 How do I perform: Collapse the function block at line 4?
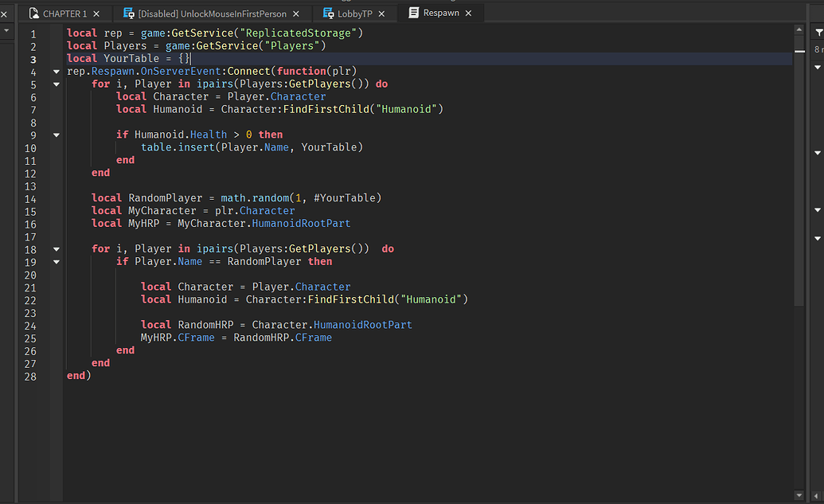(57, 72)
